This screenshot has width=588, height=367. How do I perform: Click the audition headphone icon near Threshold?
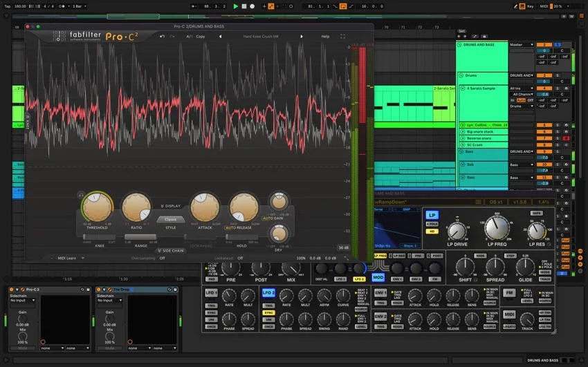click(81, 195)
